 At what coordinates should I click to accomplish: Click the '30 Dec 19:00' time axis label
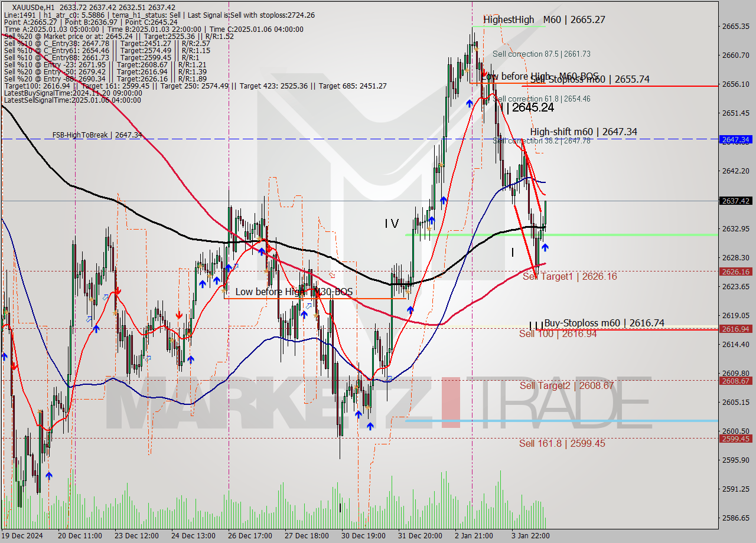[x=364, y=535]
